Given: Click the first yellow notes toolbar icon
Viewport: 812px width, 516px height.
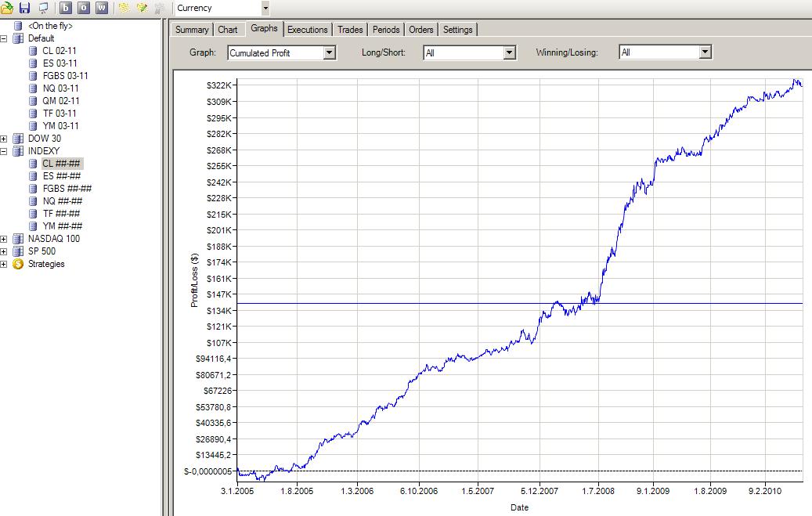Looking at the screenshot, I should click(124, 8).
